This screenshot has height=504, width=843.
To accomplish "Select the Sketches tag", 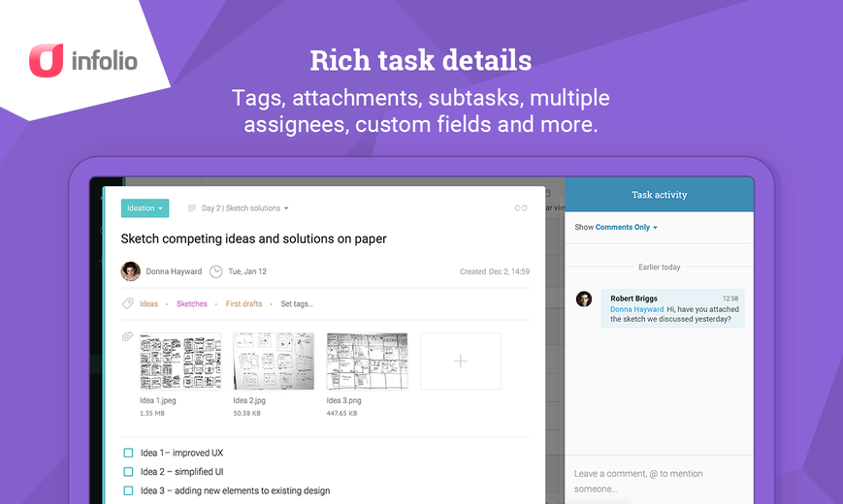I will [x=192, y=303].
